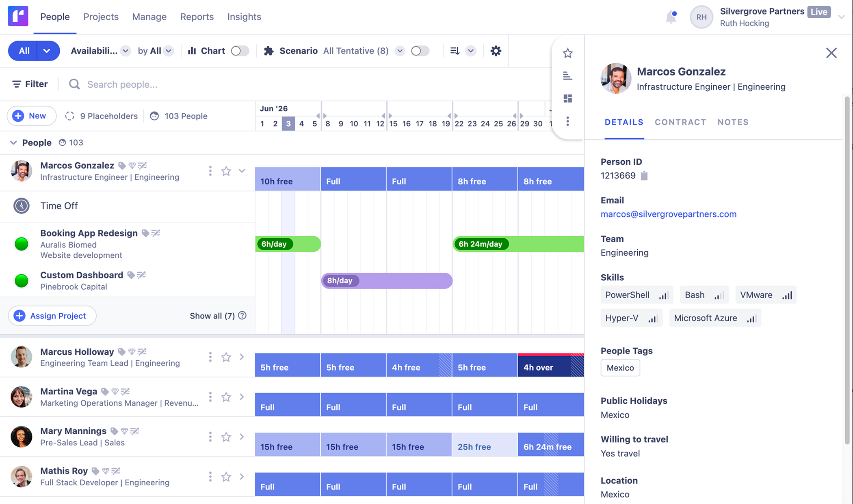
Task: Open marcos@silvergrovepartners.com email link
Action: [x=668, y=214]
